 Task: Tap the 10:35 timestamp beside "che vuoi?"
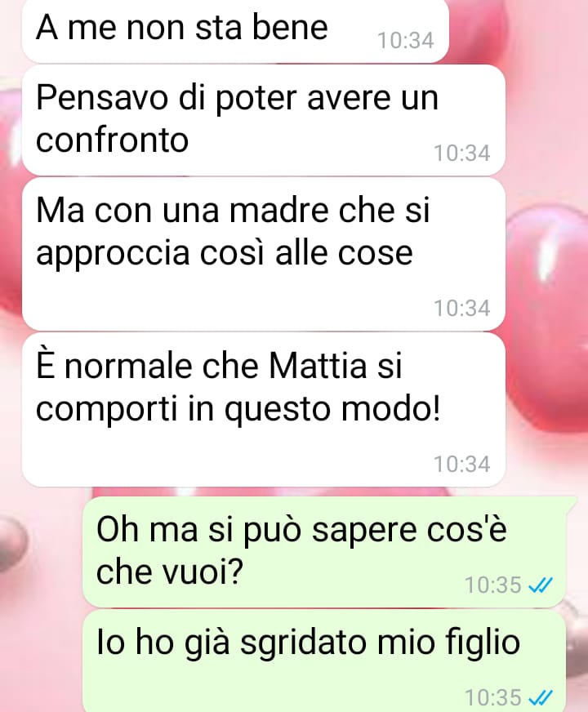[x=492, y=585]
